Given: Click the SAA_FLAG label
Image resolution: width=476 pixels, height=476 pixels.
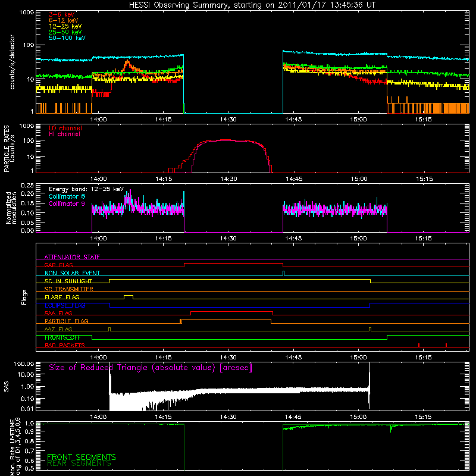Looking at the screenshot, I should (58, 313).
